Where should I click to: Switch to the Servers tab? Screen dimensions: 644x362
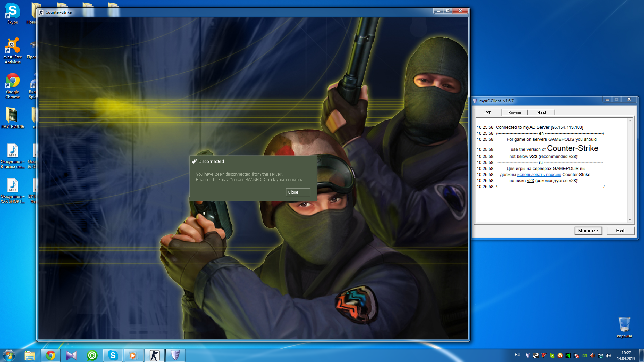(514, 113)
